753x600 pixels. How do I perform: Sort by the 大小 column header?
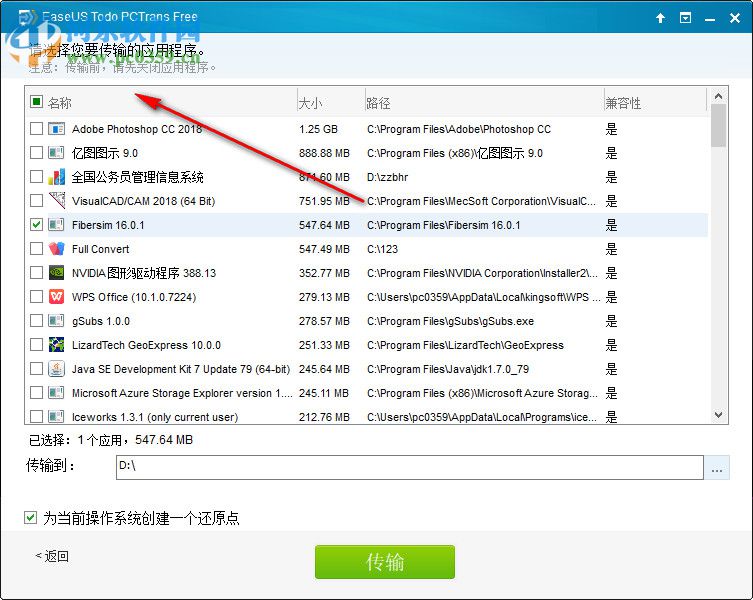pyautogui.click(x=310, y=103)
